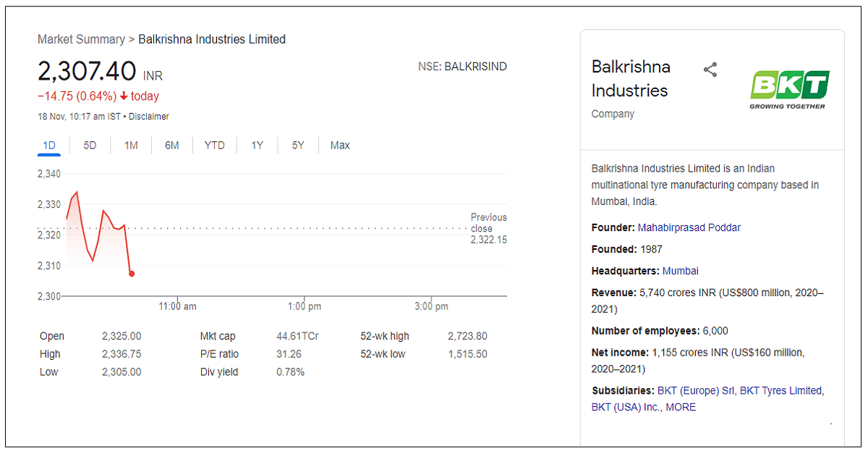Image resolution: width=868 pixels, height=454 pixels.
Task: Open the Market Summary breadcrumb link
Action: click(81, 39)
